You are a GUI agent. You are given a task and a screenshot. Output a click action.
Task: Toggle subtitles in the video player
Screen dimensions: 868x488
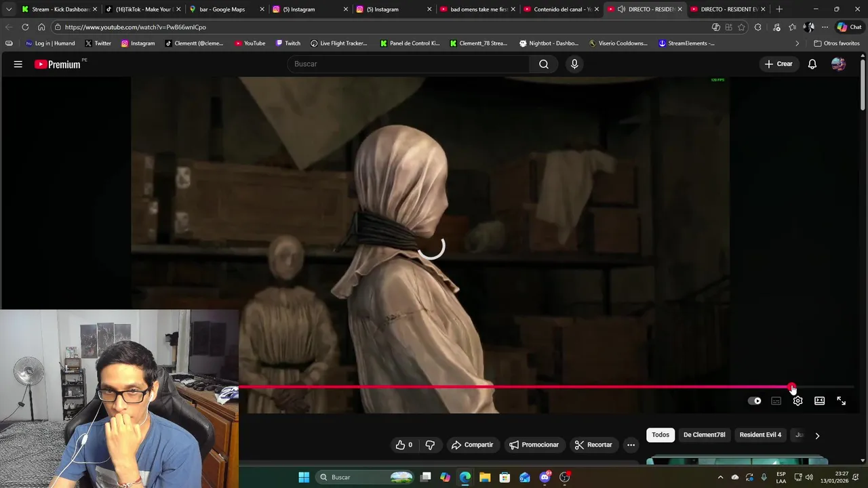(776, 401)
